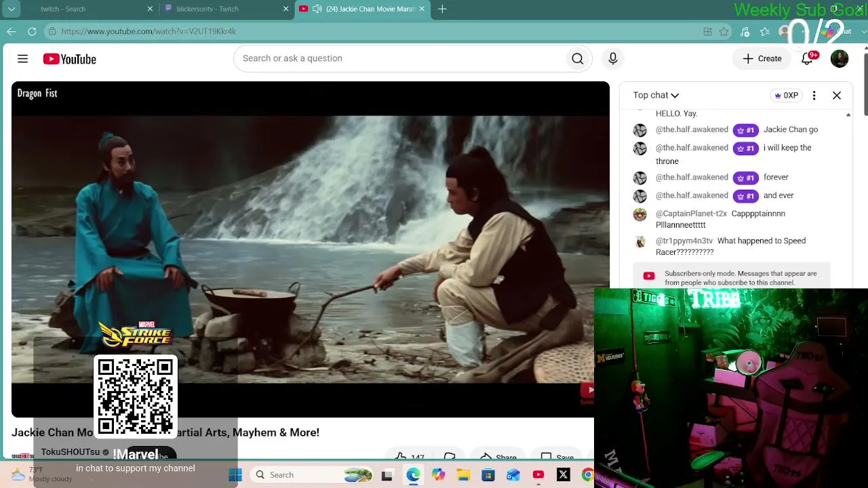This screenshot has width=868, height=488.
Task: Open the Favorites list in toolbar
Action: click(765, 31)
